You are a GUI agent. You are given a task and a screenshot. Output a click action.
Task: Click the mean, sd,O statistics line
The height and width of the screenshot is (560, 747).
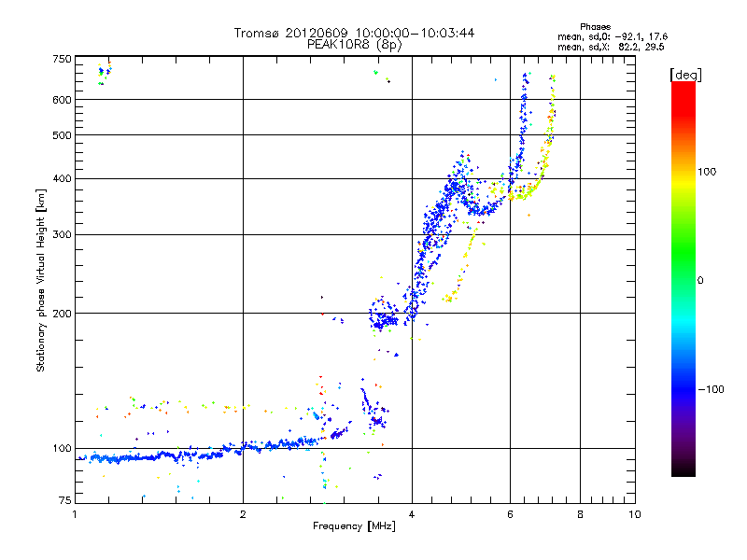click(x=610, y=36)
